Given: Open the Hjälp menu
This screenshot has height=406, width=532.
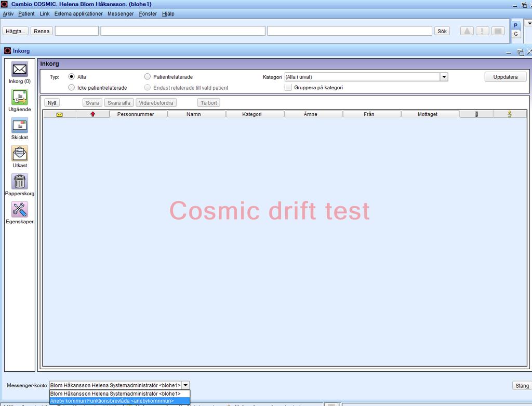Looking at the screenshot, I should [x=168, y=13].
